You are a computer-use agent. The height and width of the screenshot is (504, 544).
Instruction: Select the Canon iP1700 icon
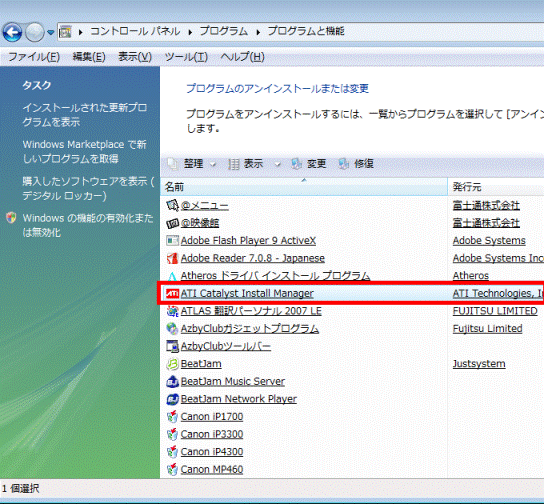(x=172, y=417)
